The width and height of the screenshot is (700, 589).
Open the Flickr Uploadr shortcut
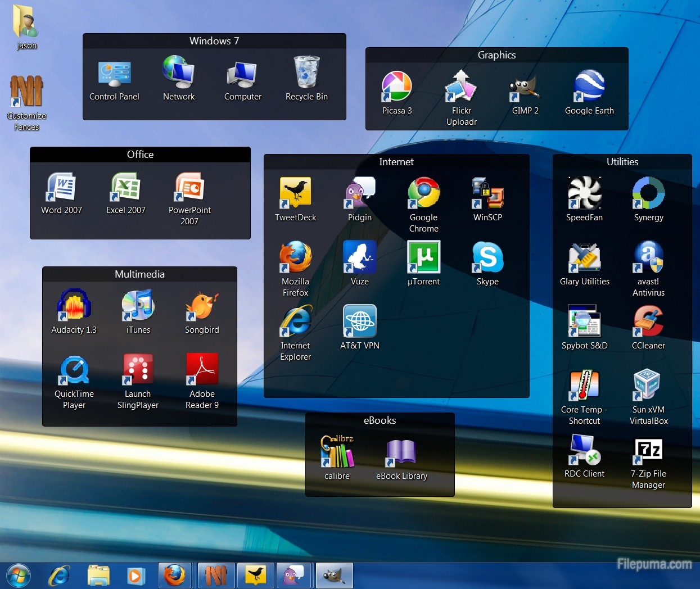[461, 98]
